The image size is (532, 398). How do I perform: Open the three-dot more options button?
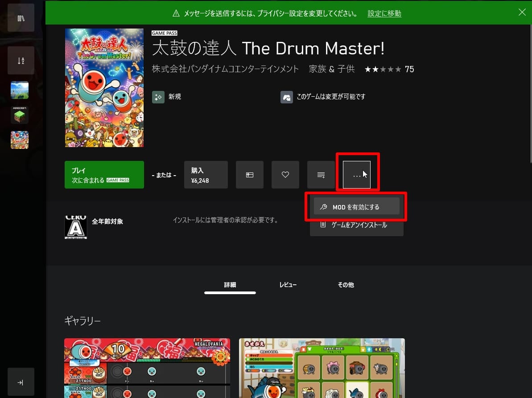click(357, 175)
